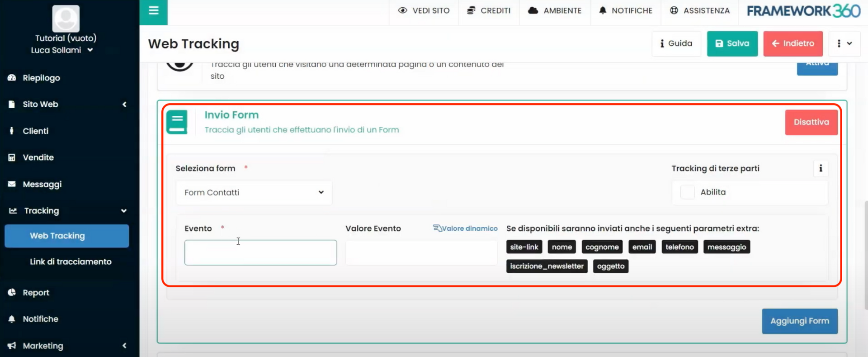Expand the Sito Web sidebar menu

67,105
